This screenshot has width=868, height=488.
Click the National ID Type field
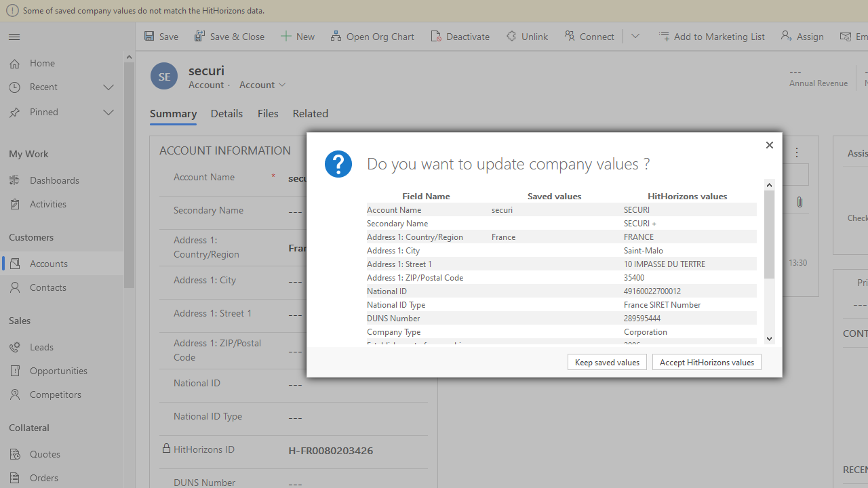(294, 418)
